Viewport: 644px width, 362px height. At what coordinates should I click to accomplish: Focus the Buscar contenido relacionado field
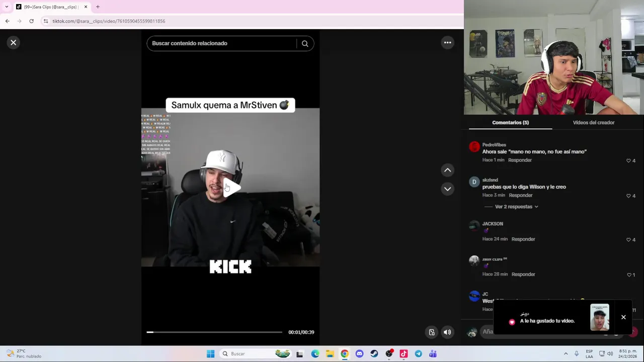point(222,43)
